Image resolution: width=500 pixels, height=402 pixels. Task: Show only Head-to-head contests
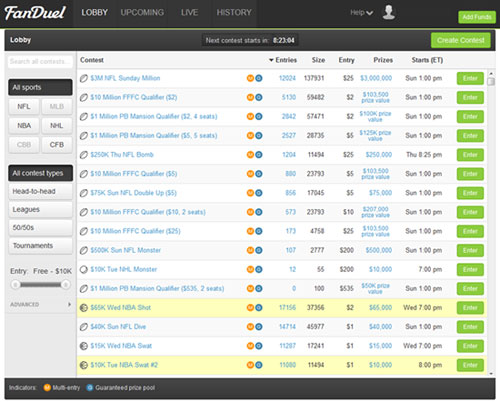(40, 191)
